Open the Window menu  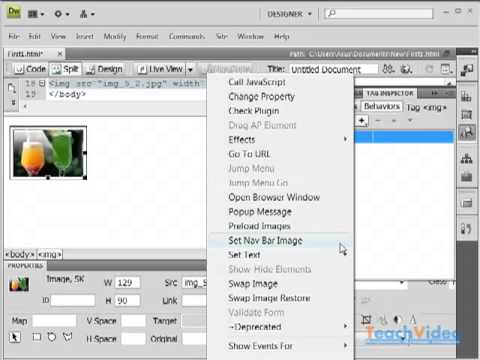click(250, 36)
